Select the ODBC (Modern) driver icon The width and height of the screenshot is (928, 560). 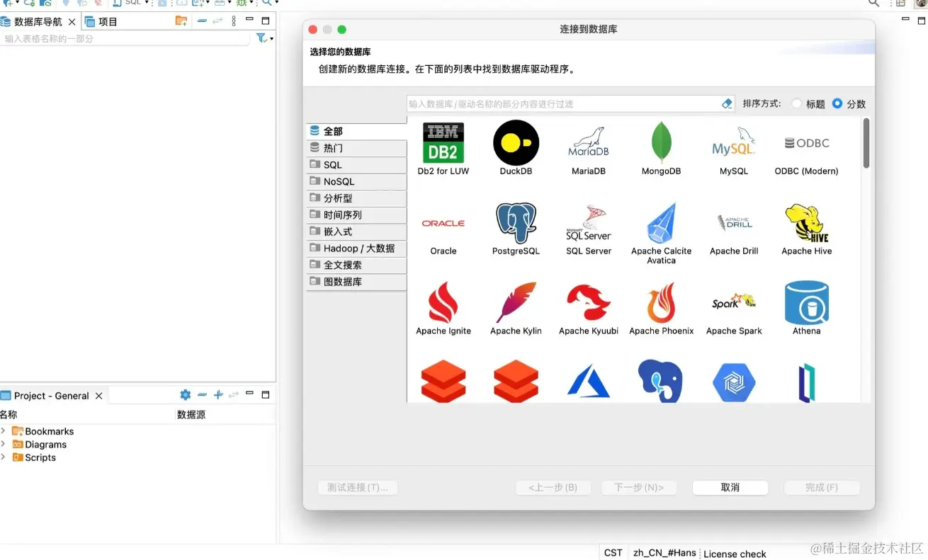click(806, 142)
